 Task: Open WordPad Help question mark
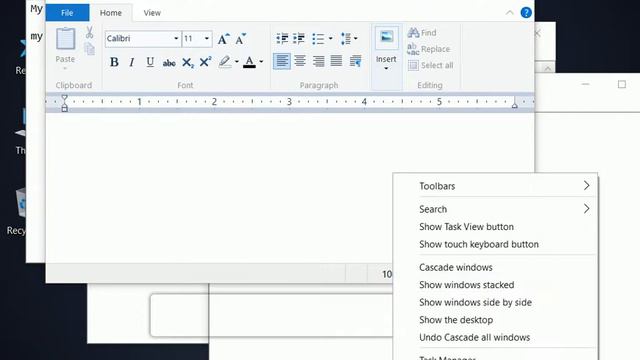(526, 13)
